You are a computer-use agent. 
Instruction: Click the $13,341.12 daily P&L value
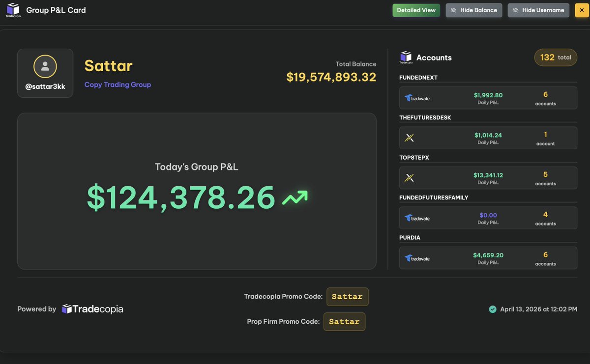coord(488,175)
